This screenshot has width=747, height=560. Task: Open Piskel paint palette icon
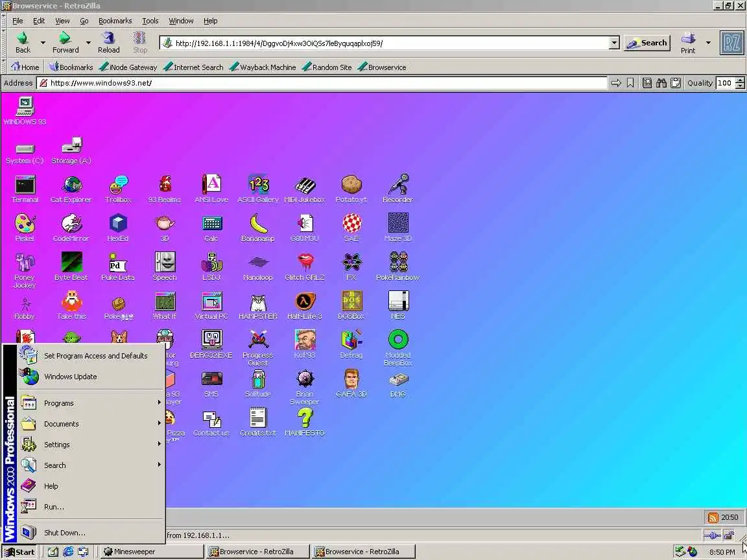click(25, 228)
